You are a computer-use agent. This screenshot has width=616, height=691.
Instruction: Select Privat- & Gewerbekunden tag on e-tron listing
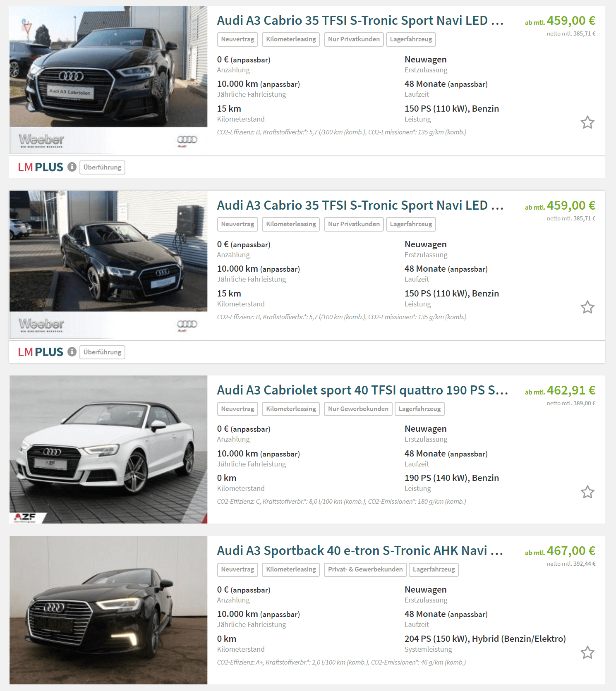pos(365,569)
